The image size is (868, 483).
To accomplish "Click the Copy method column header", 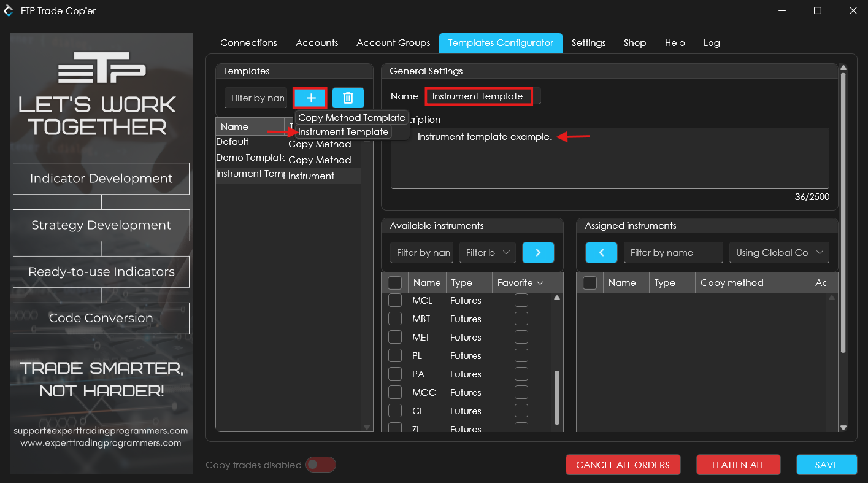I will coord(753,283).
